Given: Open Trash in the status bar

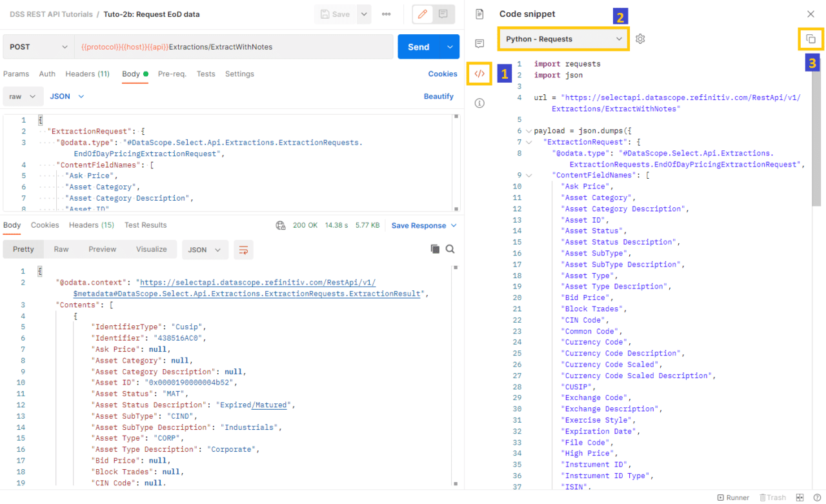Looking at the screenshot, I should point(772,498).
